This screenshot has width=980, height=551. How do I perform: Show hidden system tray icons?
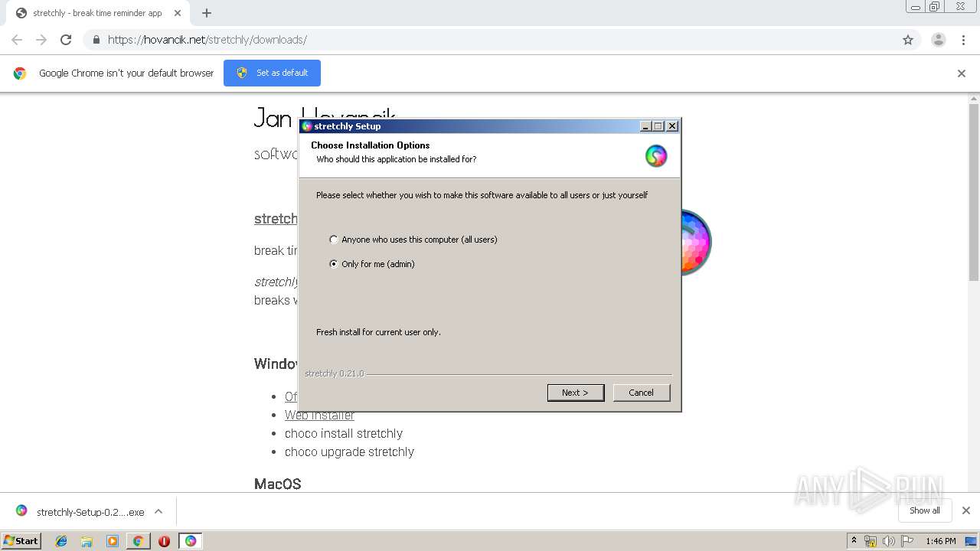pyautogui.click(x=854, y=541)
